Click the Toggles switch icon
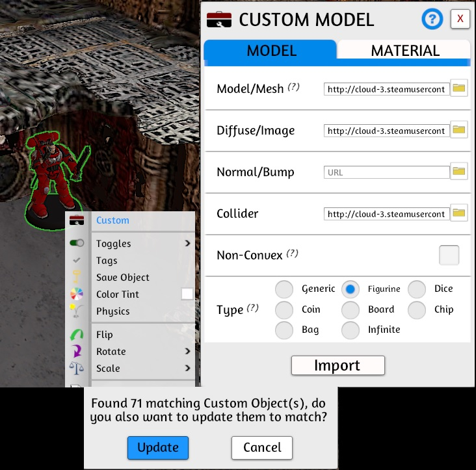 click(x=77, y=243)
